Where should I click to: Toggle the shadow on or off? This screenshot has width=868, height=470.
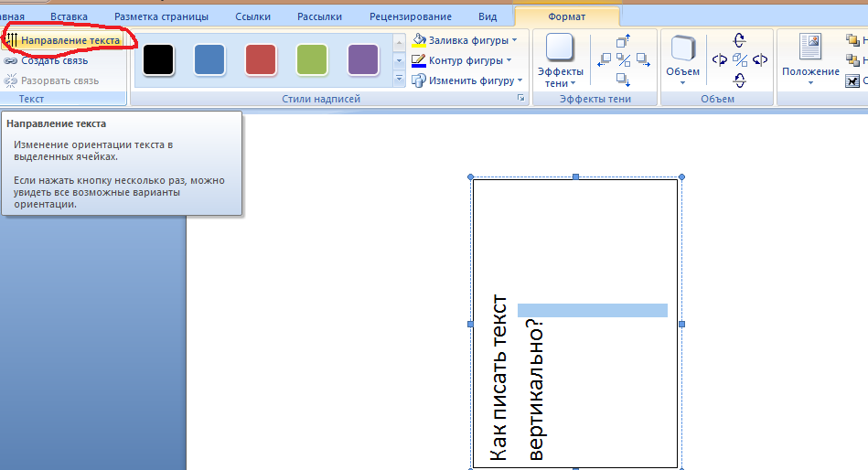pos(624,60)
